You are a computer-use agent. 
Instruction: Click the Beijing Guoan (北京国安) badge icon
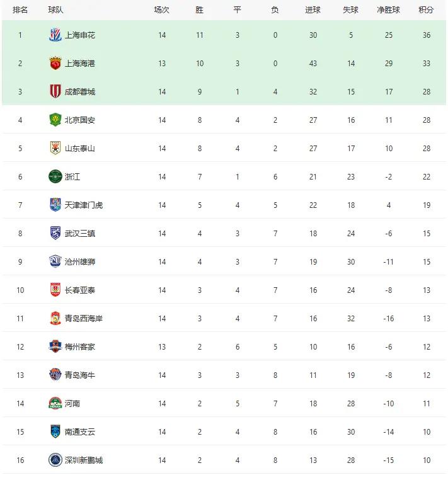tap(55, 120)
